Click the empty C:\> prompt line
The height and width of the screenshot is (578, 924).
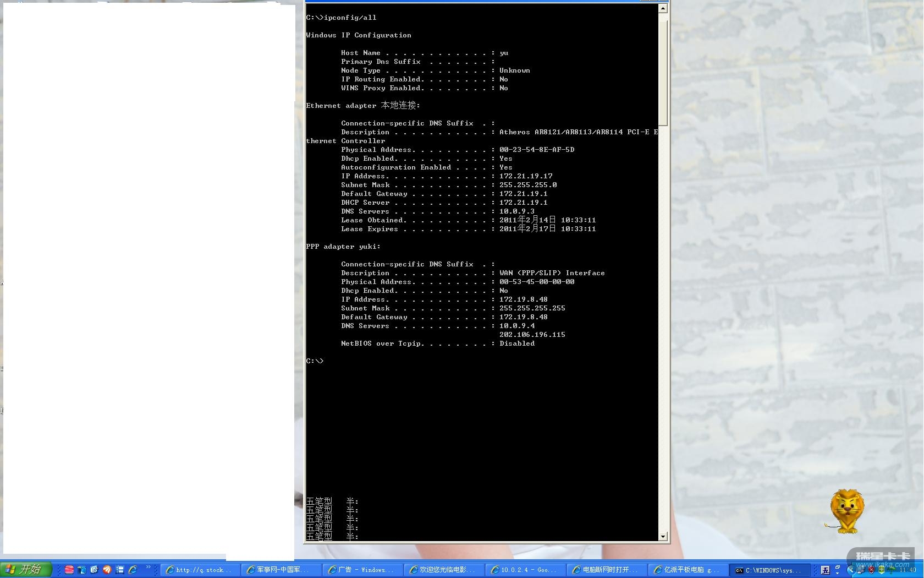click(315, 361)
